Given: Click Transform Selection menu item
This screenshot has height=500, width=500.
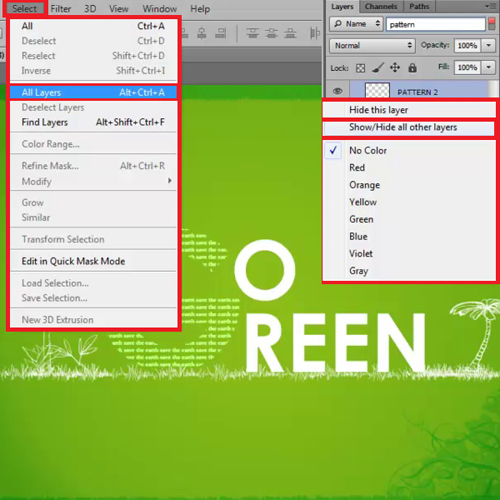Looking at the screenshot, I should (93, 239).
